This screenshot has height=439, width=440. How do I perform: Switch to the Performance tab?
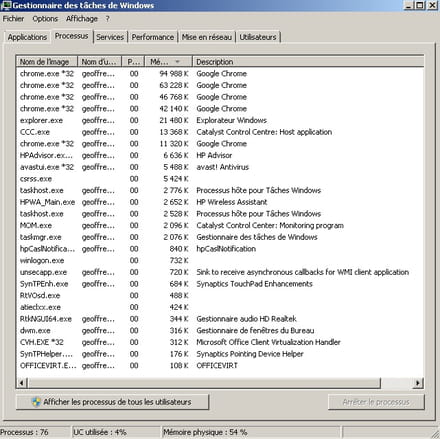pyautogui.click(x=153, y=37)
